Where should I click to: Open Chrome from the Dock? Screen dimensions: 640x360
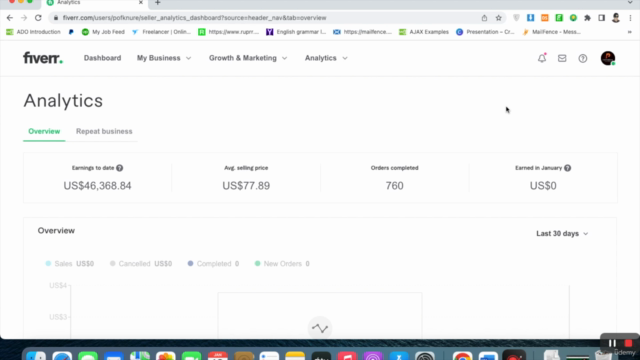(462, 356)
